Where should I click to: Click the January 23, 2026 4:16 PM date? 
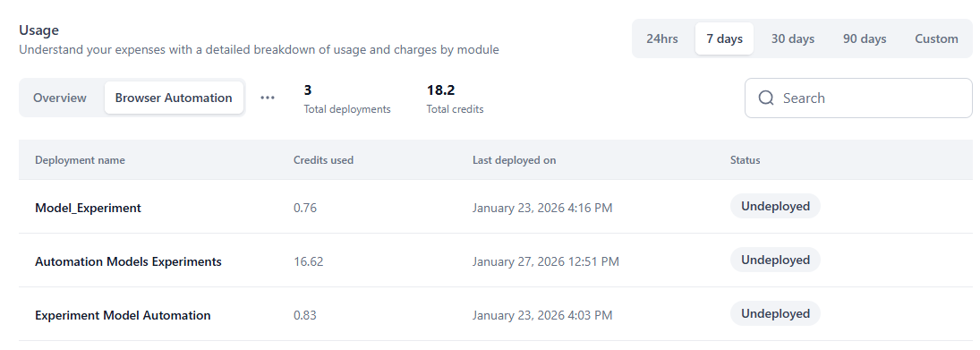542,209
